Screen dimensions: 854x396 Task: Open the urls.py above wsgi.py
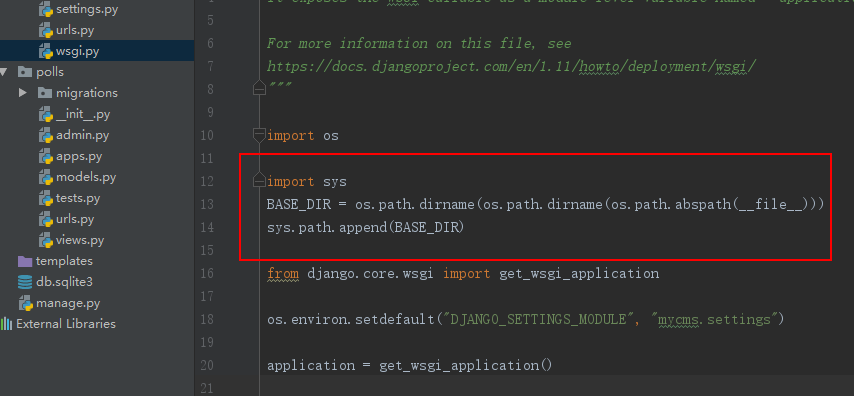[x=75, y=30]
